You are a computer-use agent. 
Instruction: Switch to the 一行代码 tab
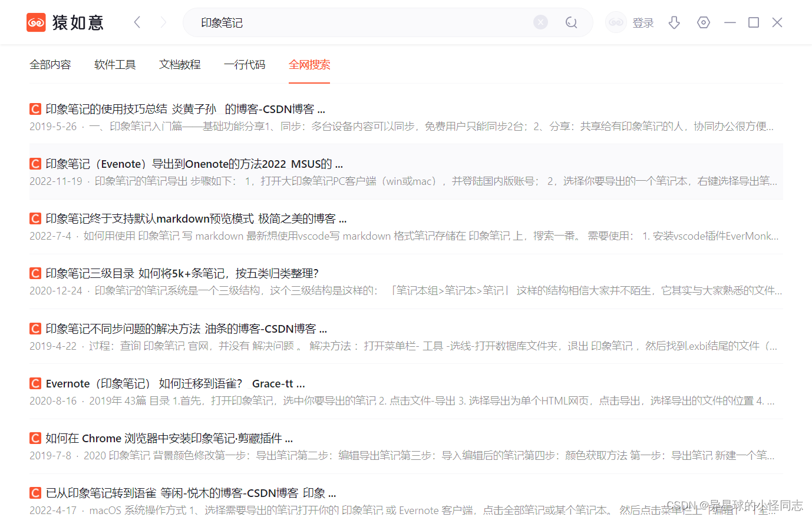[245, 65]
